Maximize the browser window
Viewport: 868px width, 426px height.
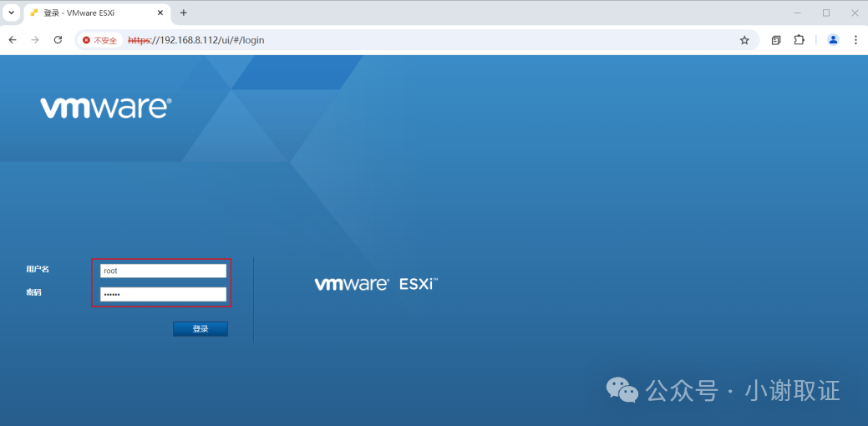(x=826, y=13)
